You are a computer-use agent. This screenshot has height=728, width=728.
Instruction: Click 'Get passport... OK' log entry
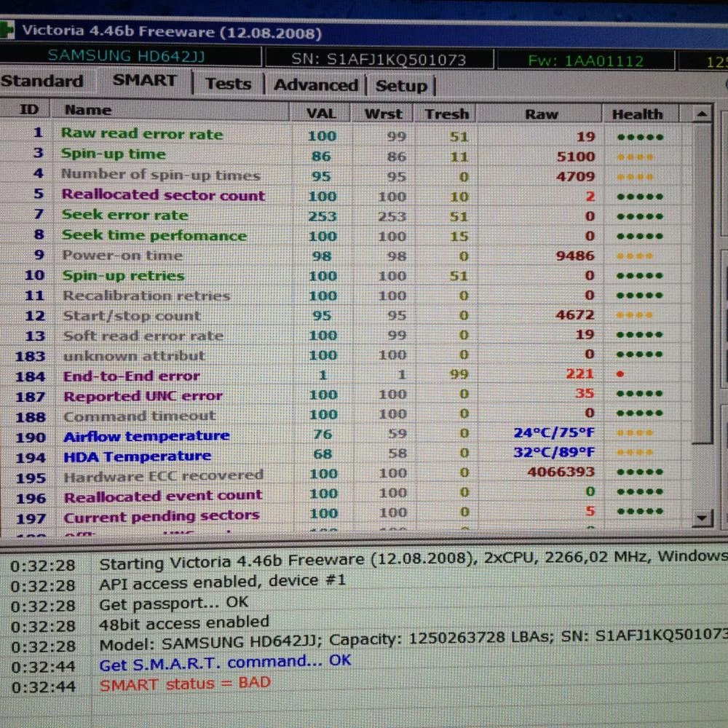(174, 603)
